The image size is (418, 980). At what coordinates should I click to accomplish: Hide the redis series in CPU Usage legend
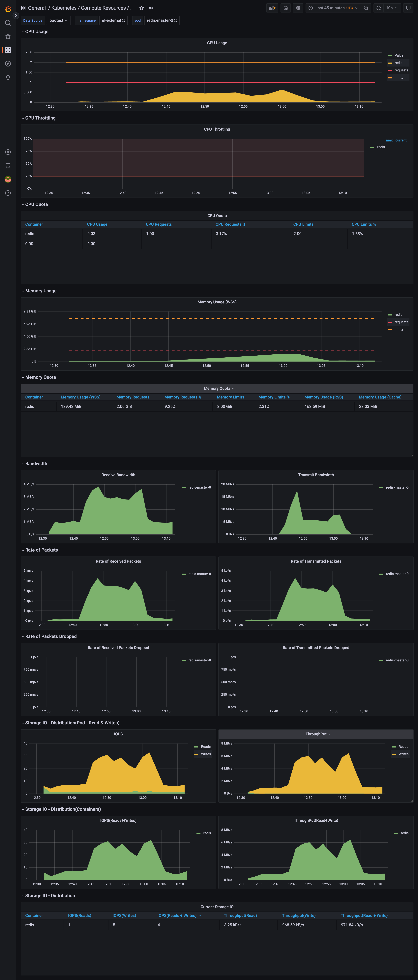(x=398, y=63)
